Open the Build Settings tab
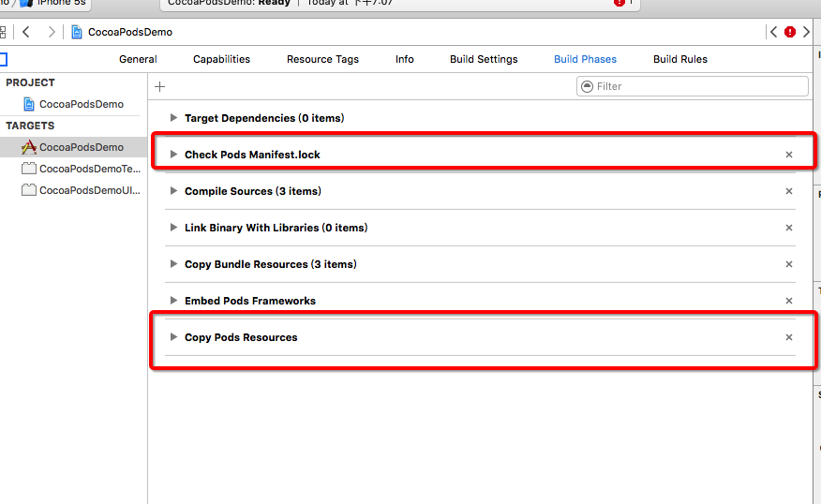This screenshot has width=821, height=504. tap(484, 59)
